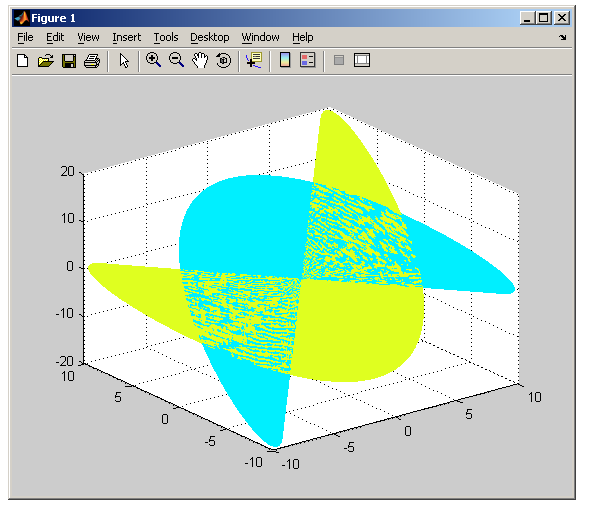Close the Figure 1 window
Screen dimensions: 589x514
point(562,18)
